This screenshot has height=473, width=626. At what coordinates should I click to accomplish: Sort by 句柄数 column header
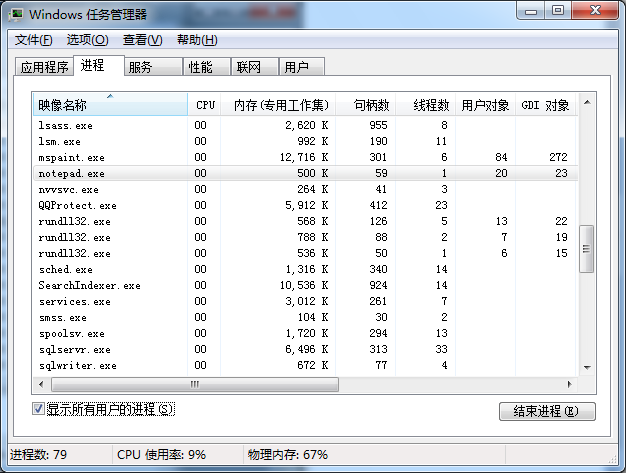[365, 105]
